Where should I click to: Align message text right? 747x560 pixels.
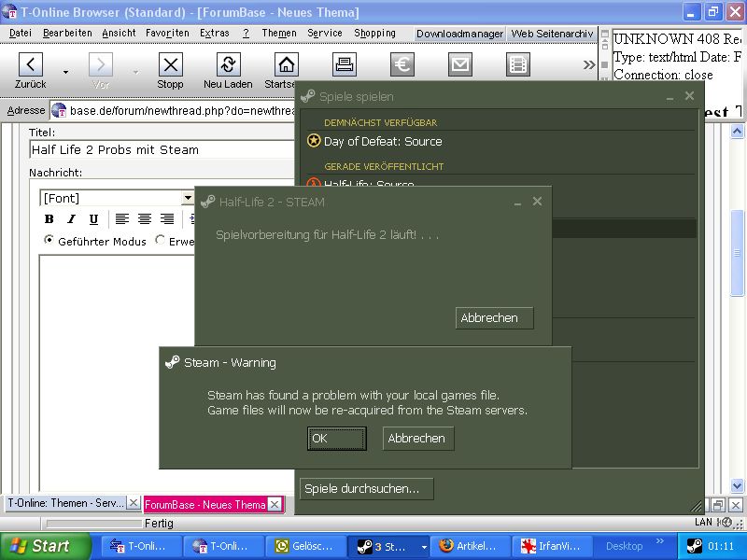(x=167, y=219)
